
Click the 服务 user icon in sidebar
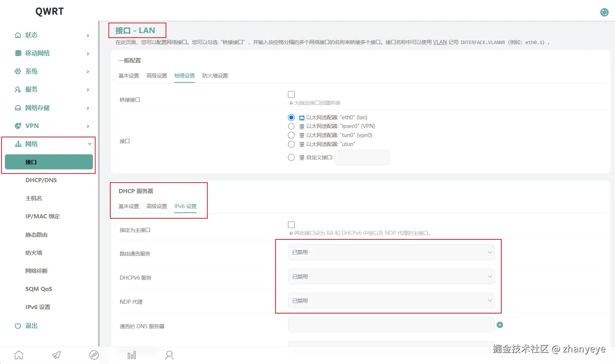[18, 89]
